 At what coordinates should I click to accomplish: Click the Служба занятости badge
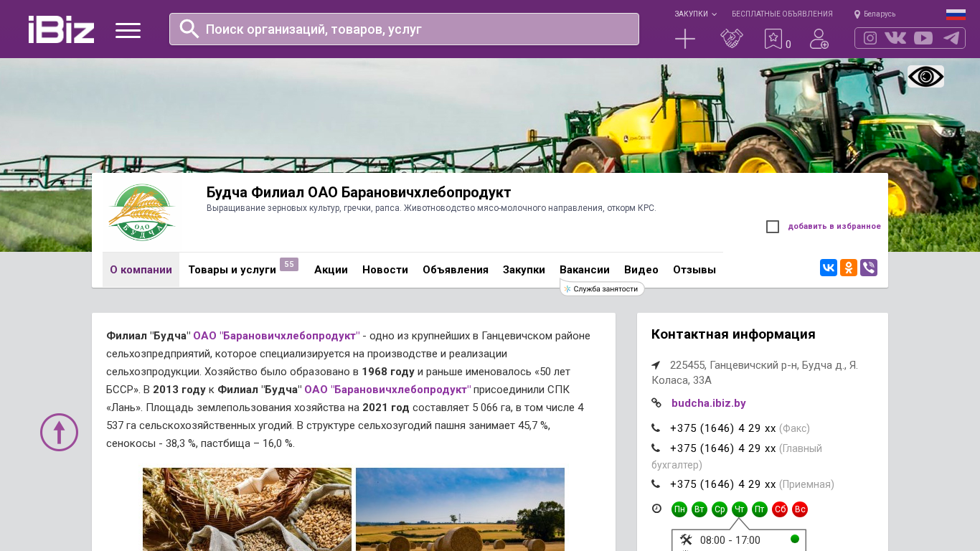point(603,289)
